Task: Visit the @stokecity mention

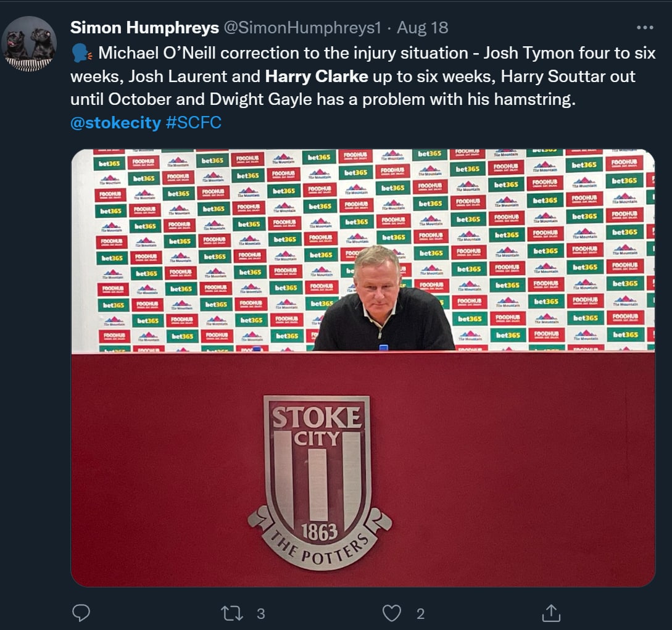Action: click(115, 123)
